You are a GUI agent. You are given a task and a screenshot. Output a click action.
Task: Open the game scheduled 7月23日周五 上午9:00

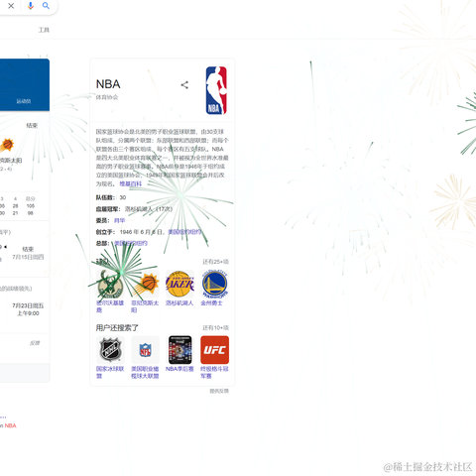click(28, 309)
